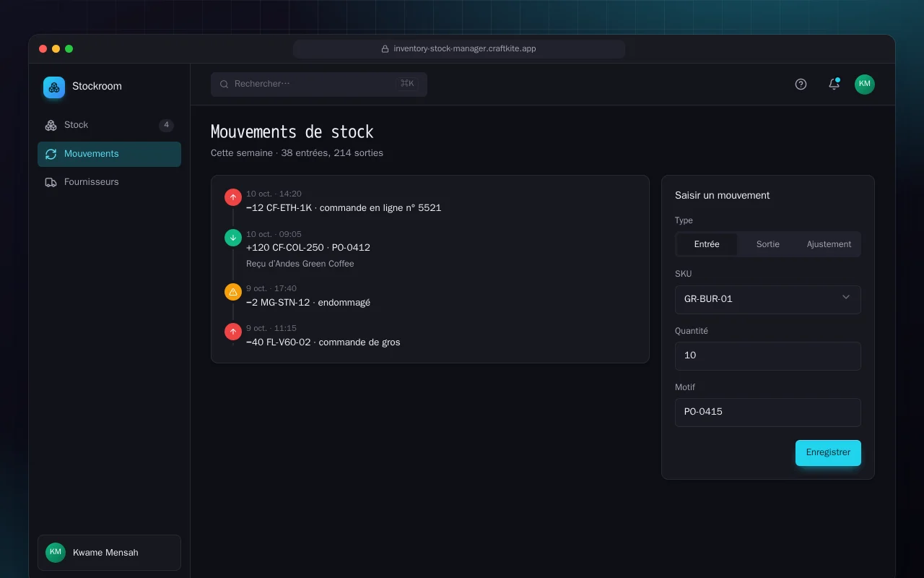The width and height of the screenshot is (924, 578).
Task: Click the SKU dropdown chevron
Action: (x=846, y=297)
